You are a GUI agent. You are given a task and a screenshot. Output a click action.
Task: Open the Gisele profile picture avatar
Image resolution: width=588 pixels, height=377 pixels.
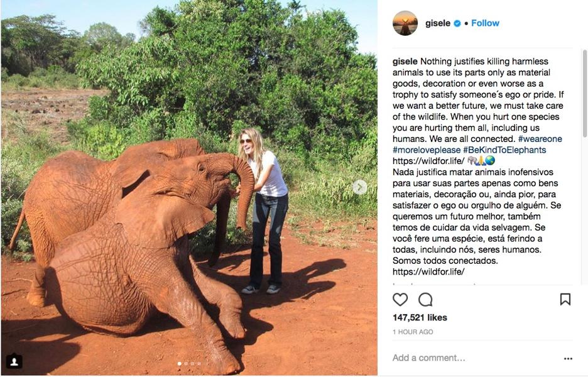coord(405,23)
